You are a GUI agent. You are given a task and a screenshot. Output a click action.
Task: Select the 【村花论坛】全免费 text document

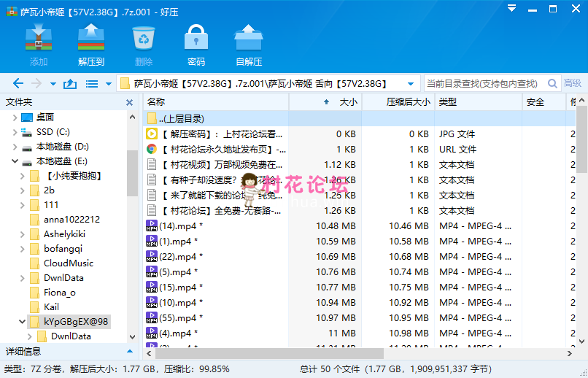(360, 211)
